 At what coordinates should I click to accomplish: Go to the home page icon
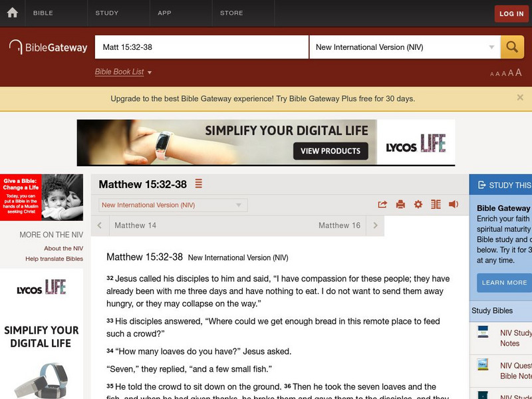click(x=12, y=13)
